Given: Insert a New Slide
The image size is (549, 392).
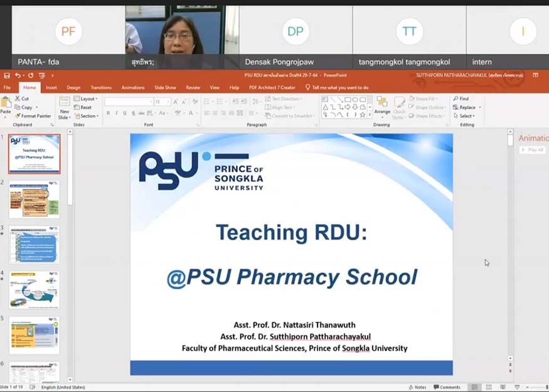Looking at the screenshot, I should [65, 108].
